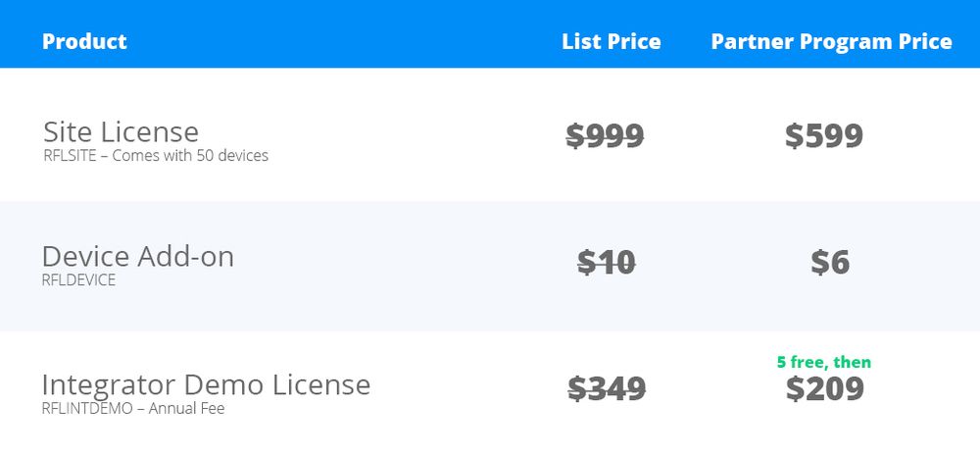
Task: Click the $6 partner price
Action: [x=830, y=262]
